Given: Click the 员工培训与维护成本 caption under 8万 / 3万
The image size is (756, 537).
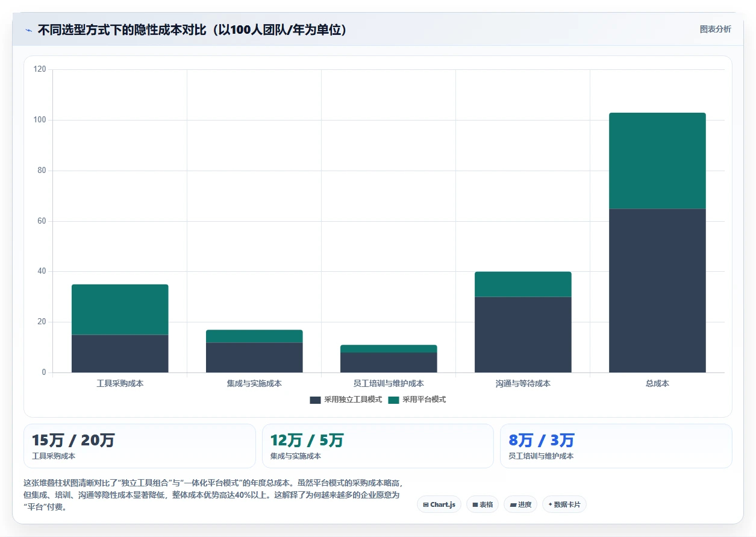Looking at the screenshot, I should click(x=541, y=456).
